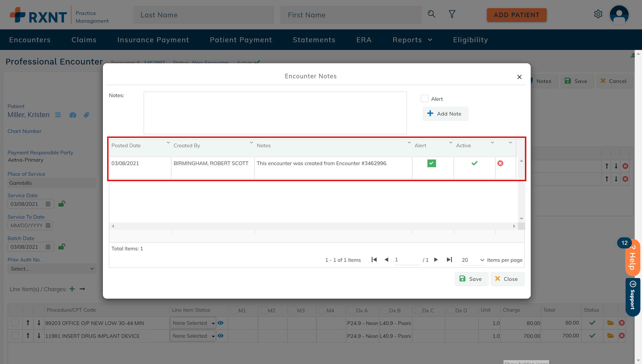Click the Last Name search field
The width and height of the screenshot is (642, 364).
(x=203, y=15)
